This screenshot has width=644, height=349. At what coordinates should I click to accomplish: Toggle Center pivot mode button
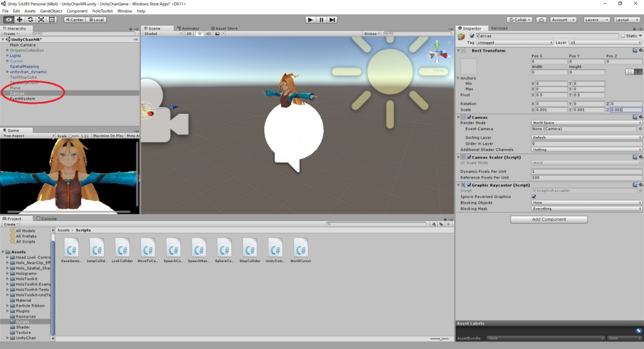point(74,19)
